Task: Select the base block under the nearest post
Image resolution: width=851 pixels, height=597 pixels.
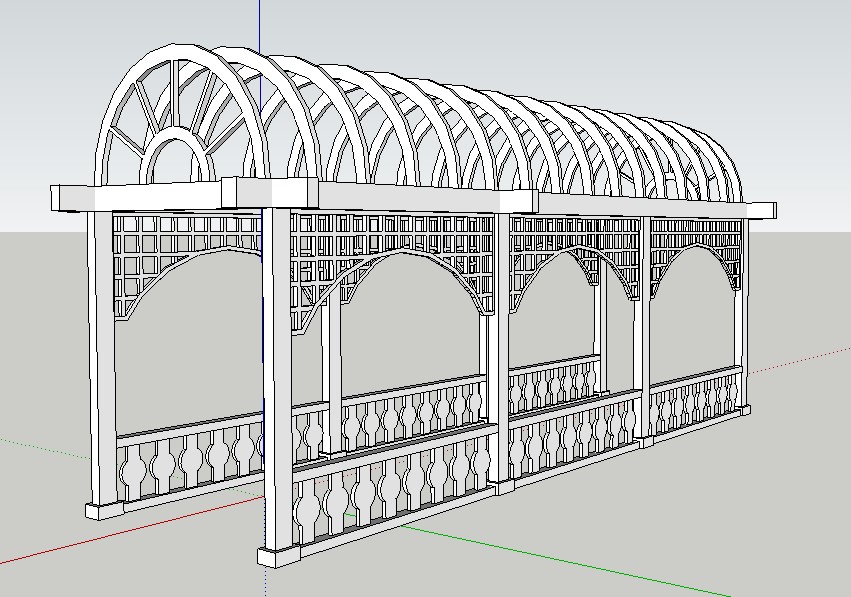Action: 279,556
